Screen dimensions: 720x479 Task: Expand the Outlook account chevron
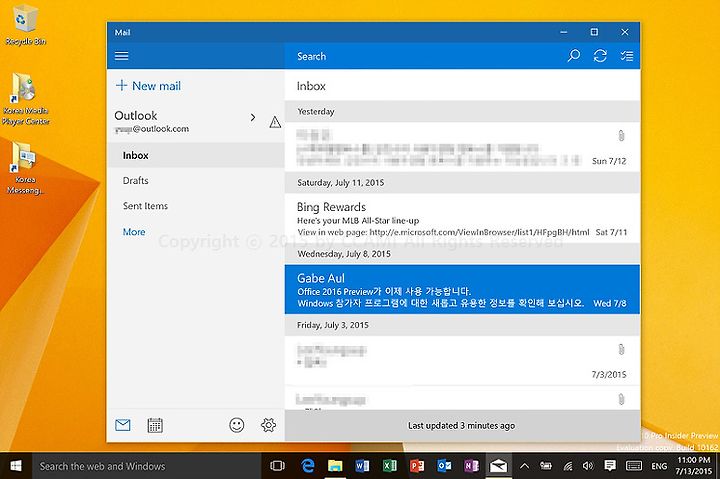(x=253, y=118)
